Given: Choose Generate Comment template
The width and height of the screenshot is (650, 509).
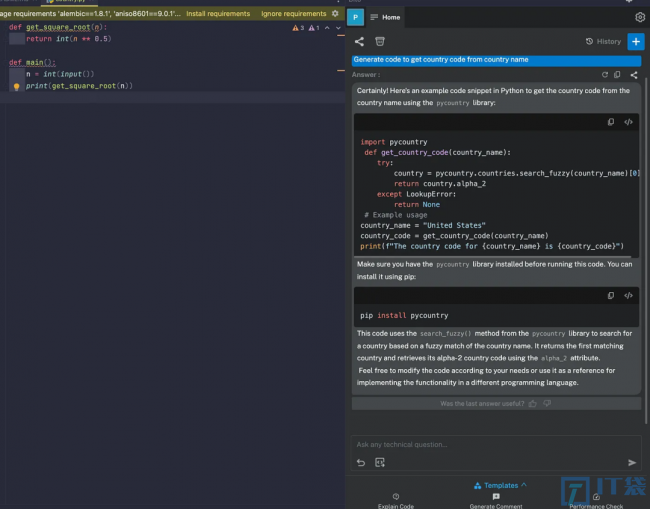Looking at the screenshot, I should pyautogui.click(x=496, y=501).
